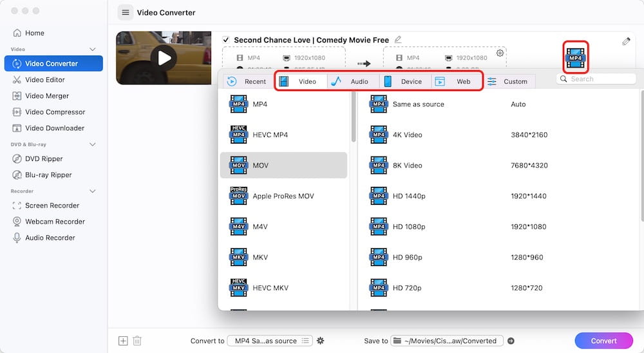Open the Convert to format dropdown
The image size is (644, 353).
click(x=270, y=341)
